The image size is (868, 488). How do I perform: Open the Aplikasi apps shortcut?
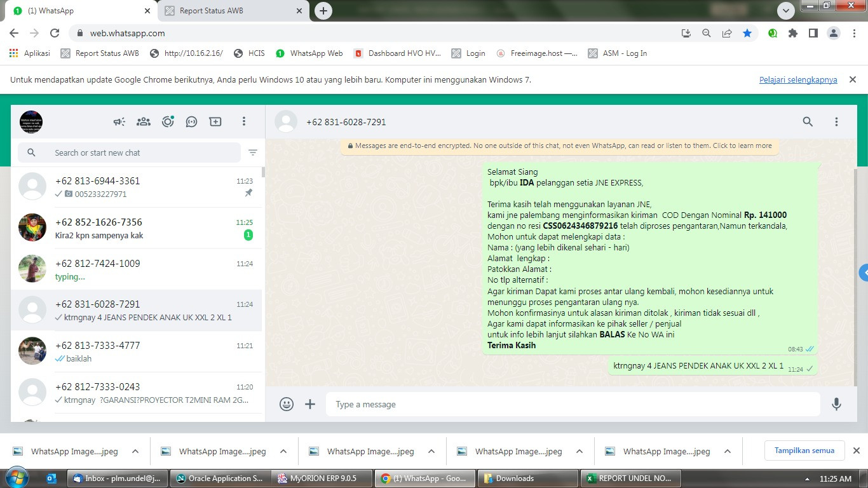point(30,53)
